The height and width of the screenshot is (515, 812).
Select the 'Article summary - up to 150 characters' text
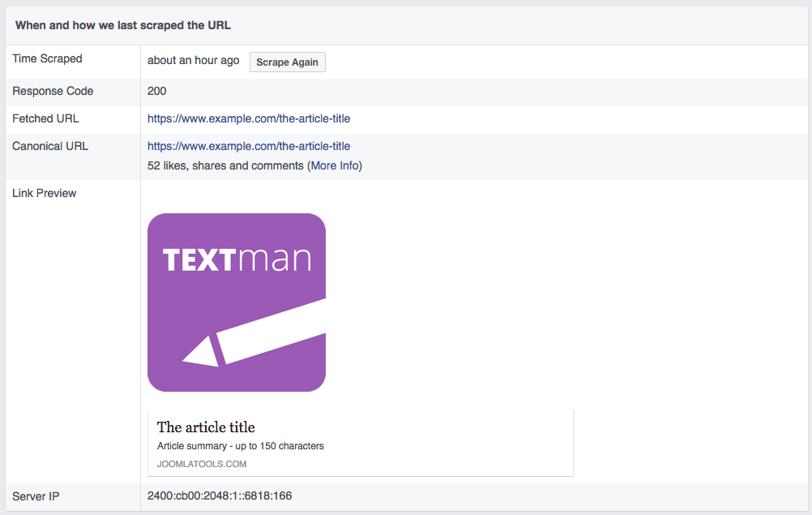241,446
